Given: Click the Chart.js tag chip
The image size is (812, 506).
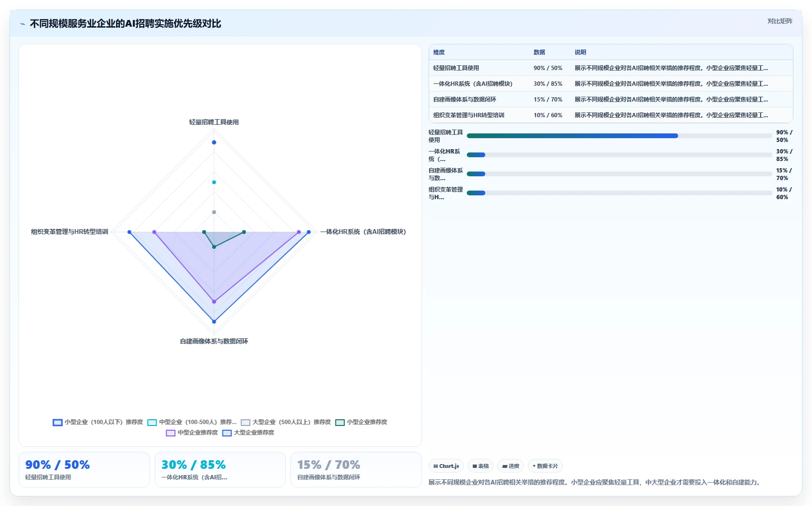Looking at the screenshot, I should click(446, 466).
